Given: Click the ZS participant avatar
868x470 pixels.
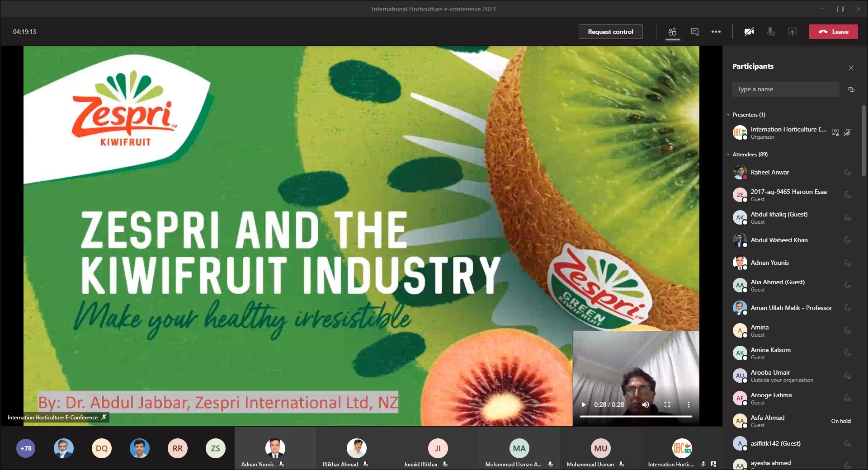Looking at the screenshot, I should pyautogui.click(x=216, y=448).
